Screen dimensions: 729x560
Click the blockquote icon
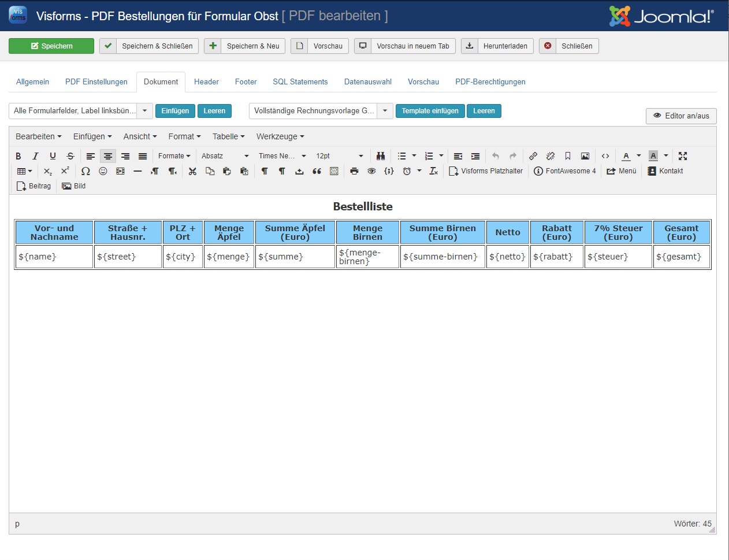(x=317, y=171)
